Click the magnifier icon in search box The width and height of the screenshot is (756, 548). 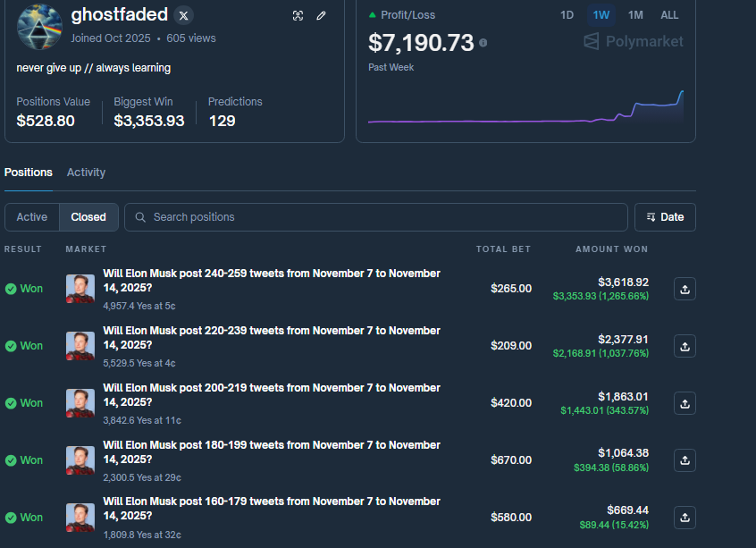click(x=140, y=217)
